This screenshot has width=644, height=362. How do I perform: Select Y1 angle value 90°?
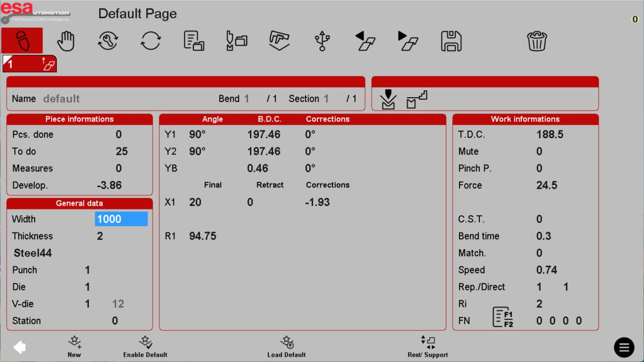197,134
